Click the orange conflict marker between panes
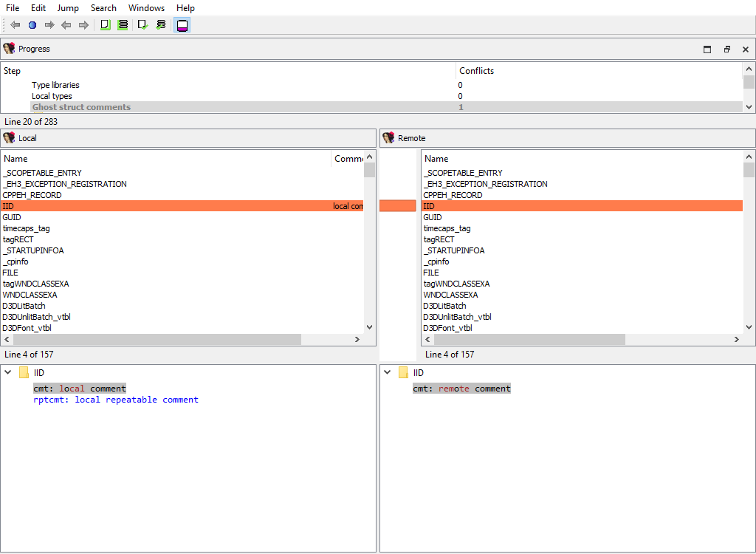This screenshot has width=756, height=554. pos(398,206)
